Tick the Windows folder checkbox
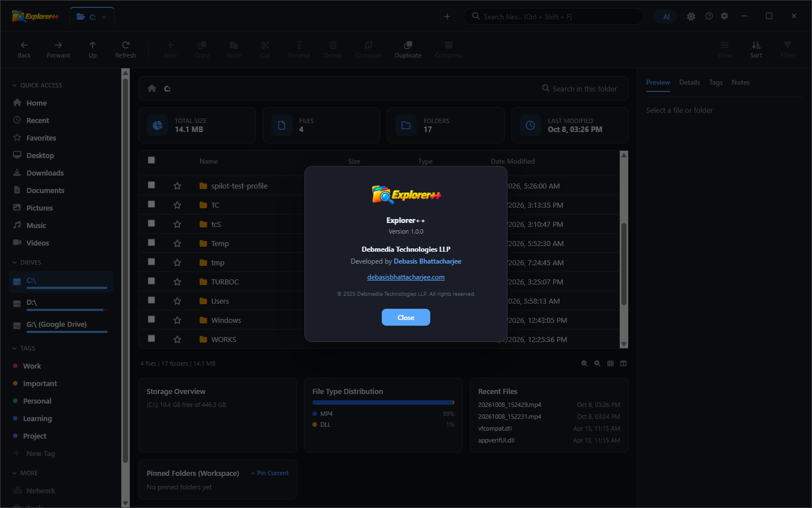 click(151, 319)
